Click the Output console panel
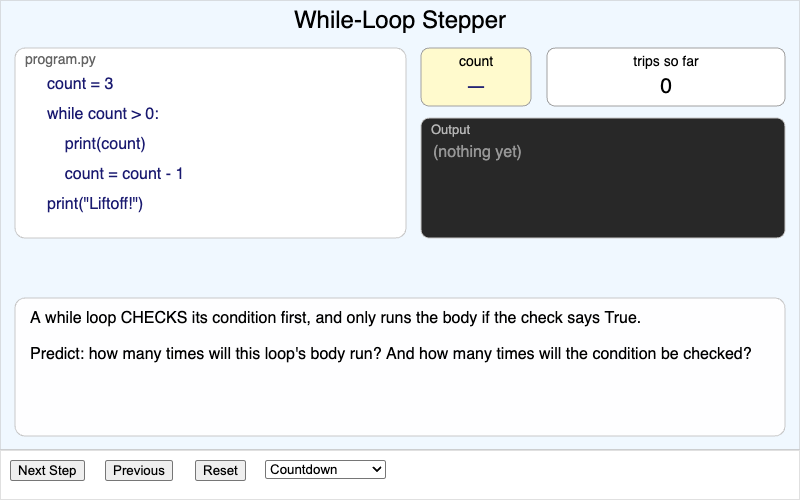The height and width of the screenshot is (502, 800). point(603,178)
